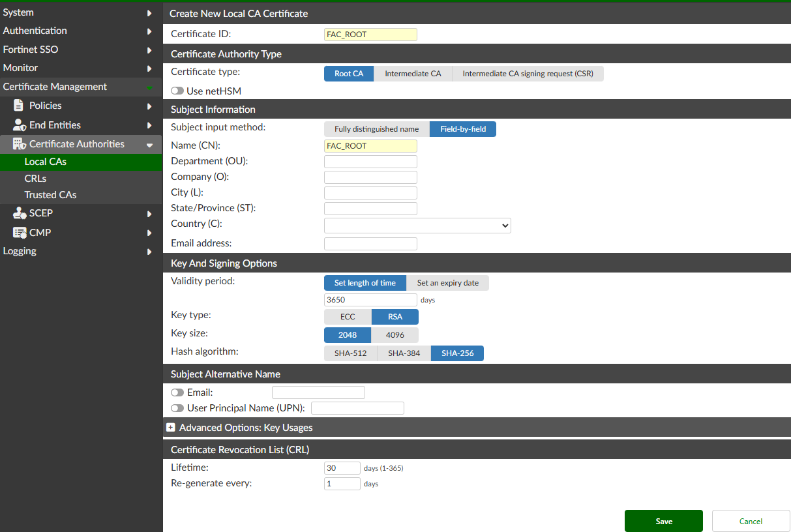Choose 4096 key size
The width and height of the screenshot is (791, 532).
395,335
